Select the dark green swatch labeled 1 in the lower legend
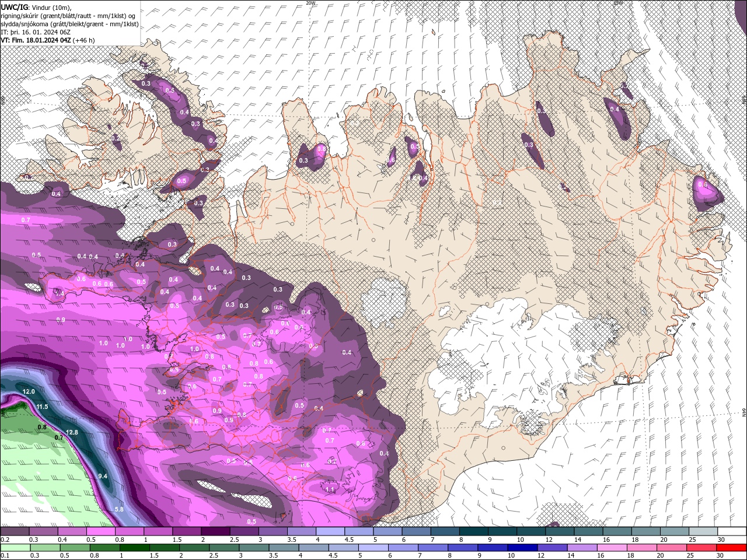747x560 pixels. coord(134,548)
